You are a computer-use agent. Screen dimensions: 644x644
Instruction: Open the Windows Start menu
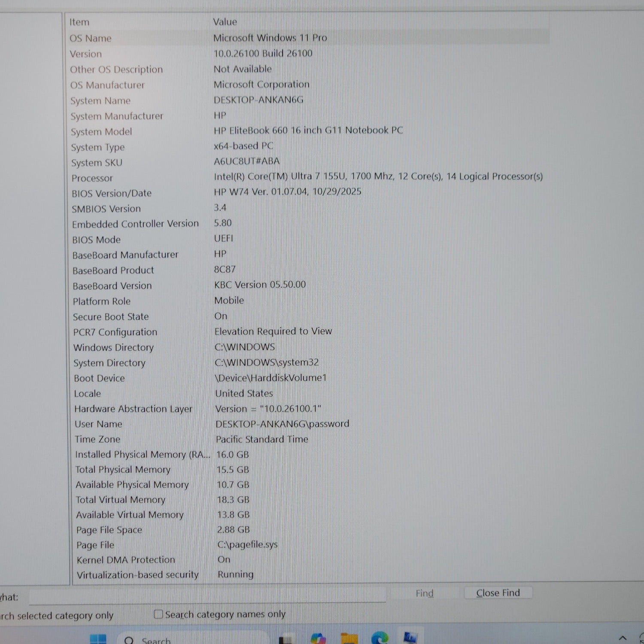click(98, 639)
